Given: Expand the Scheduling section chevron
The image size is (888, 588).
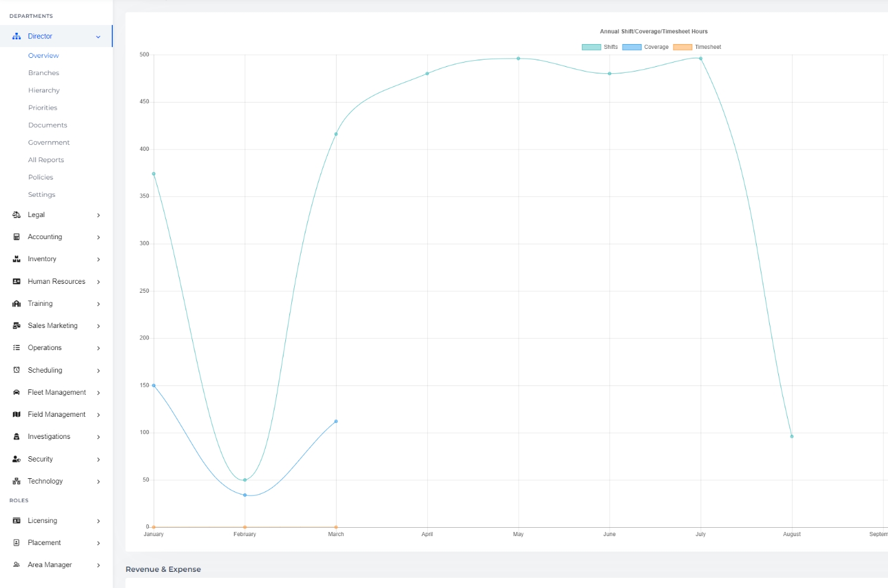Looking at the screenshot, I should [x=98, y=370].
